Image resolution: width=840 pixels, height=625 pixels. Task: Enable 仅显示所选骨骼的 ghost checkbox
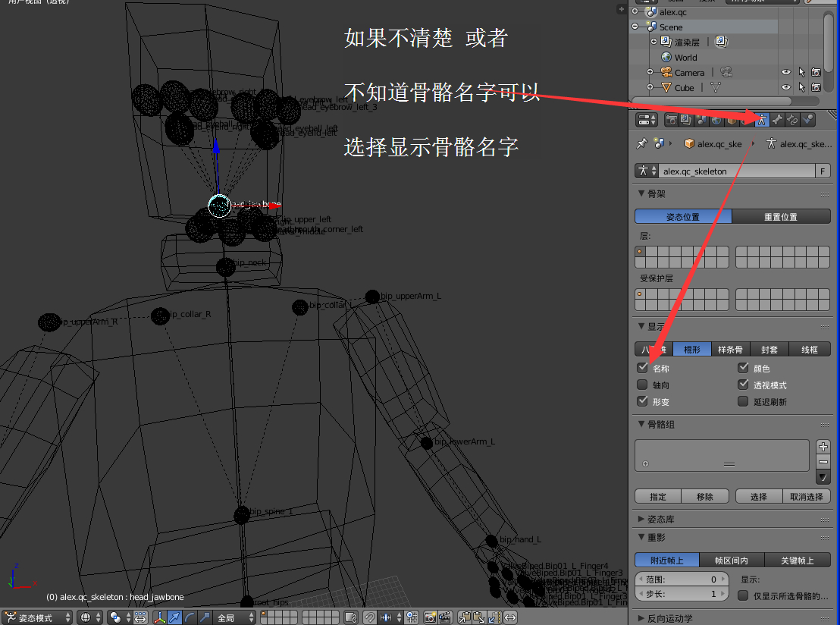743,595
